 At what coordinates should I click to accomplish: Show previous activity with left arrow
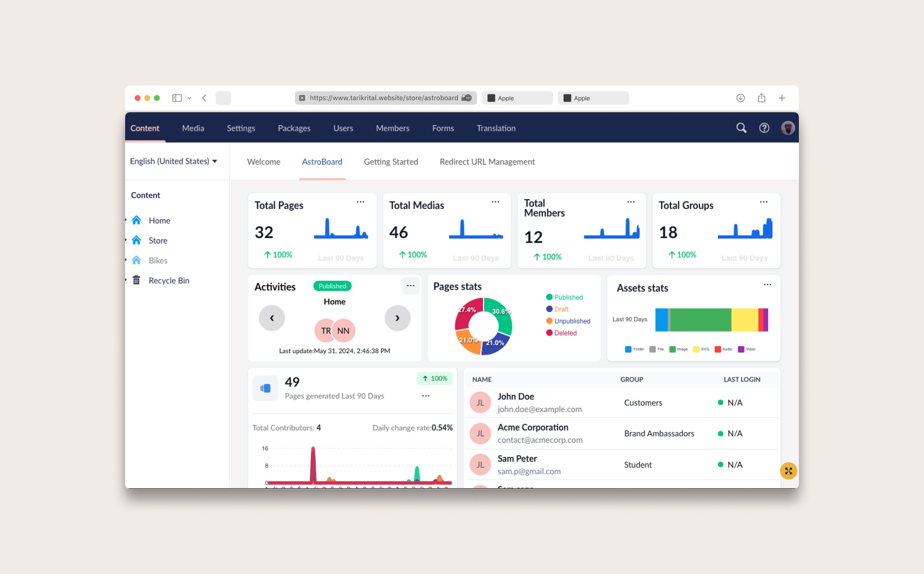[272, 318]
